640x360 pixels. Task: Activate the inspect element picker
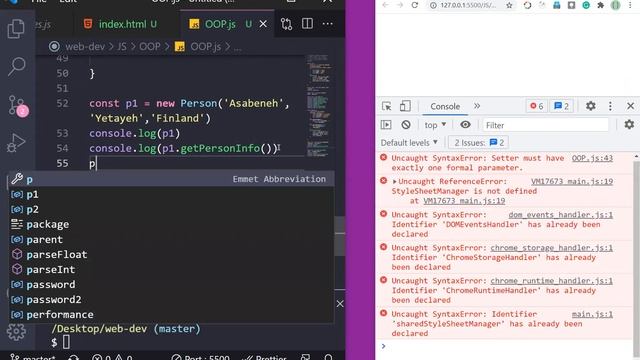[387, 106]
